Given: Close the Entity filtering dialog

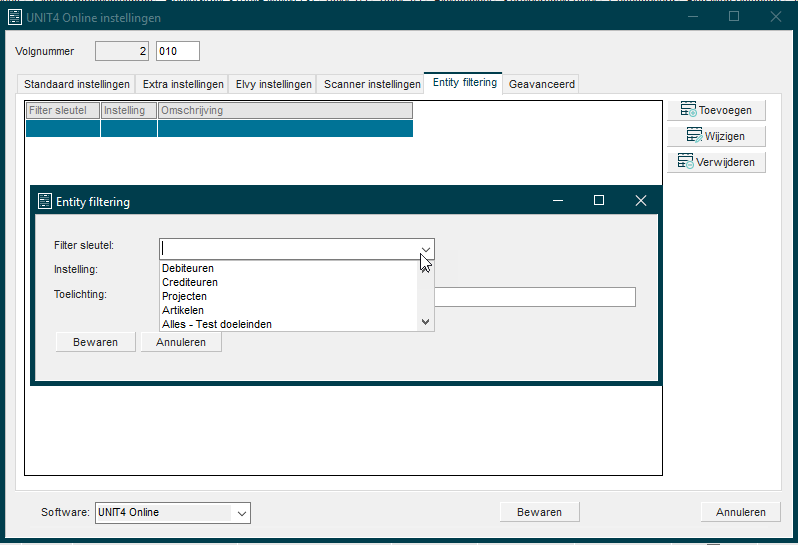Looking at the screenshot, I should (641, 200).
